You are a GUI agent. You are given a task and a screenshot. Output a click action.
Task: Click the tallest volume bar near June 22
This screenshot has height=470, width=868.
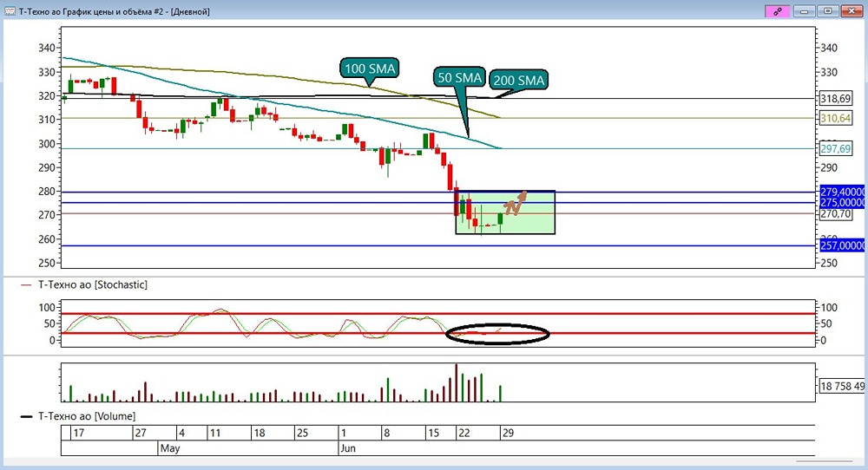coord(457,382)
